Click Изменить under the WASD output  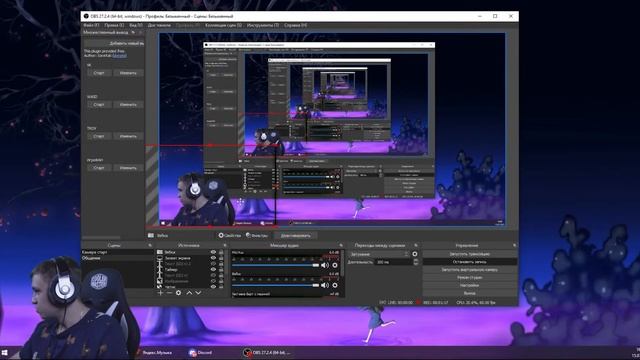tap(128, 104)
